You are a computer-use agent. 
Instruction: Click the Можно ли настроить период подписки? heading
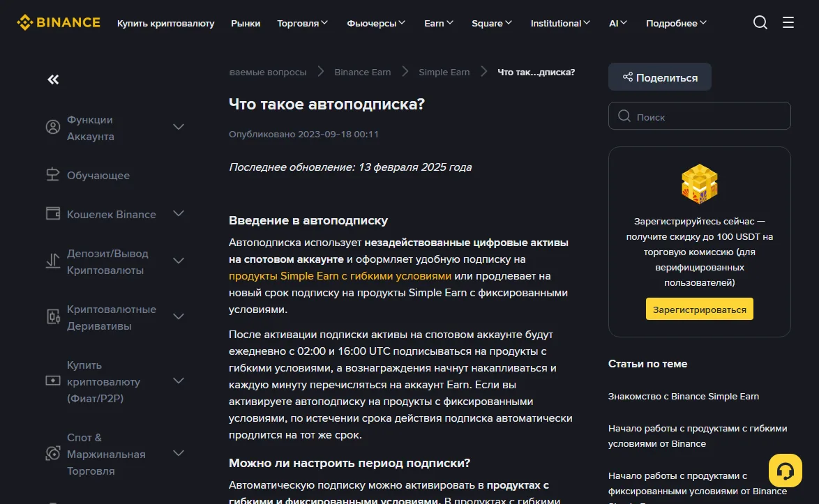click(350, 463)
